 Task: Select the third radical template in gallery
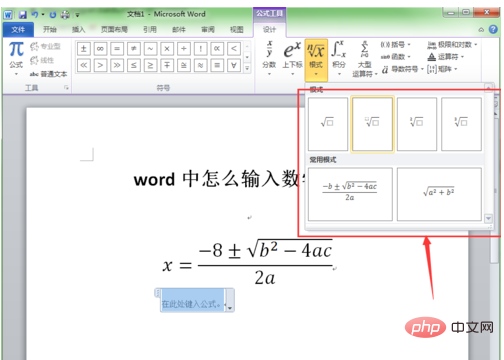coord(417,124)
